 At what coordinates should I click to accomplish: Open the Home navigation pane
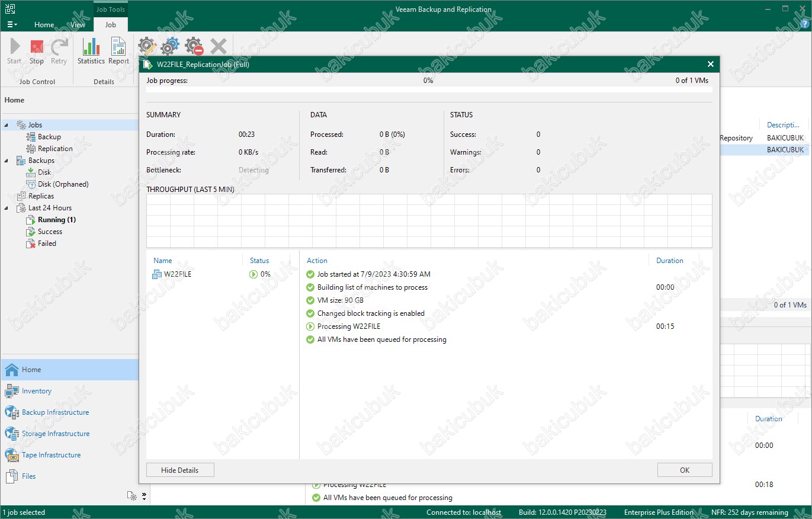[x=69, y=370]
